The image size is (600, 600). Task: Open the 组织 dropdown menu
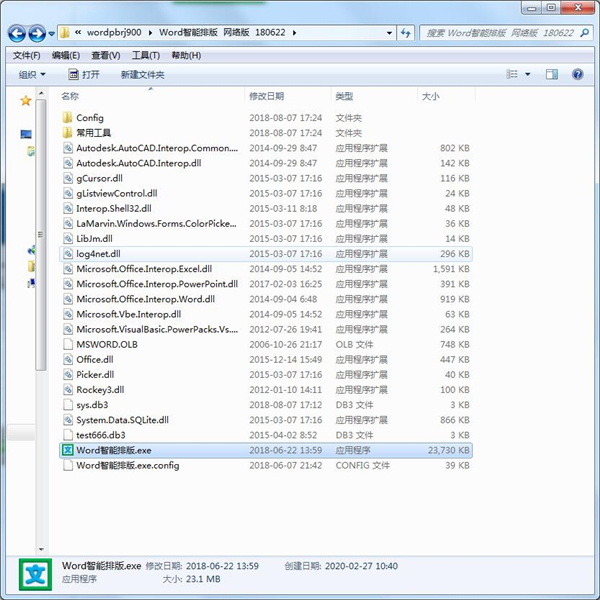[x=32, y=74]
